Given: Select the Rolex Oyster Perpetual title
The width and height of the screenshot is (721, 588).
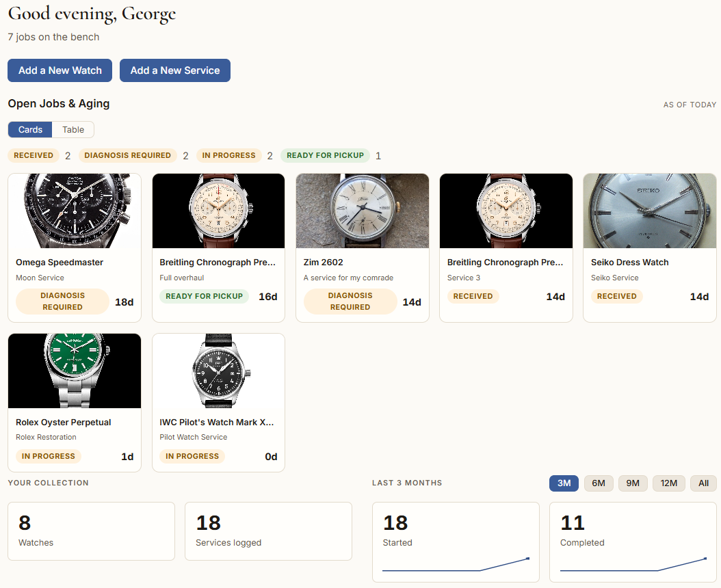Looking at the screenshot, I should click(64, 423).
